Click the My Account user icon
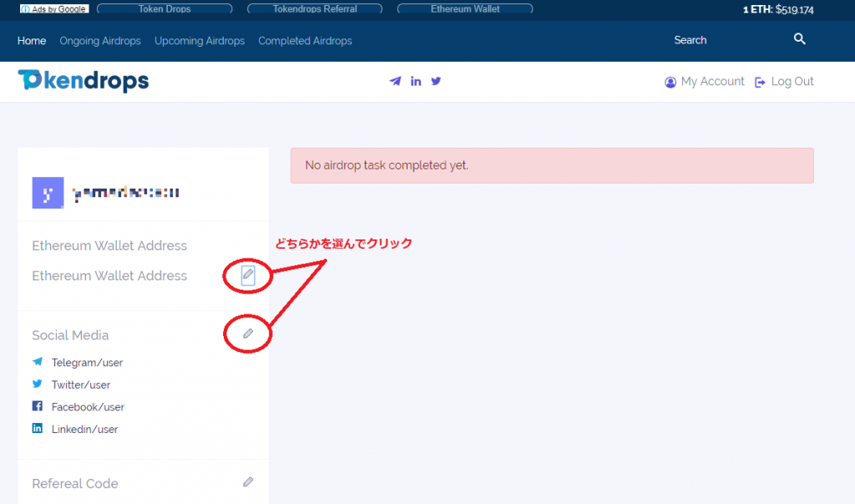The height and width of the screenshot is (504, 855). (670, 82)
